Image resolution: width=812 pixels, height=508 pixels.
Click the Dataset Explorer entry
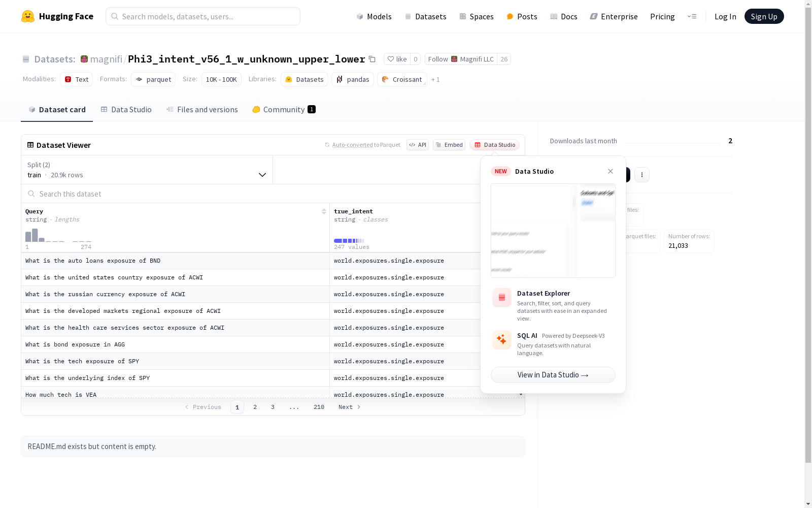point(553,305)
